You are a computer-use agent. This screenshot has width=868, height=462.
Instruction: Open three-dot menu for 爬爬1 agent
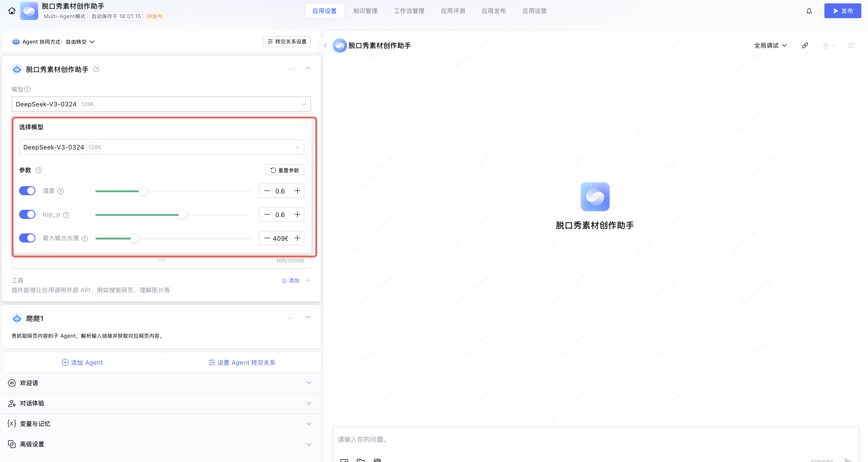point(290,318)
